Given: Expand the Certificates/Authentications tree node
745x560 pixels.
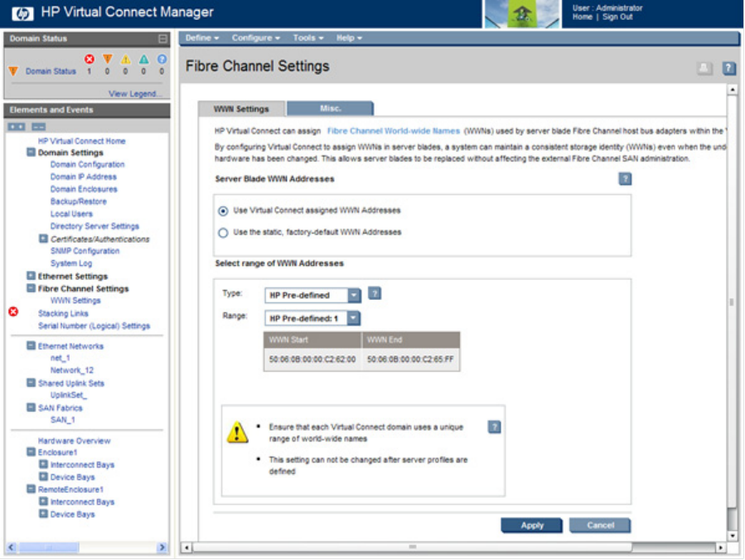Looking at the screenshot, I should pos(43,239).
